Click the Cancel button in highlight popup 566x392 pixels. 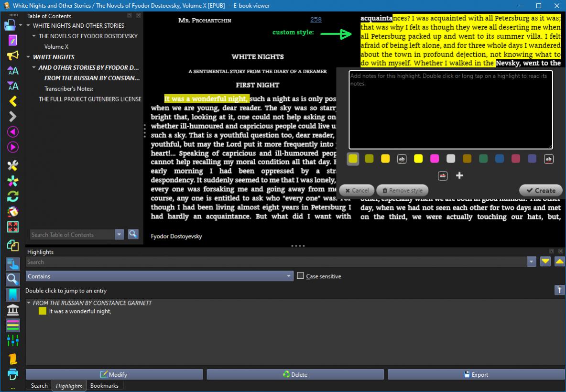tap(357, 190)
